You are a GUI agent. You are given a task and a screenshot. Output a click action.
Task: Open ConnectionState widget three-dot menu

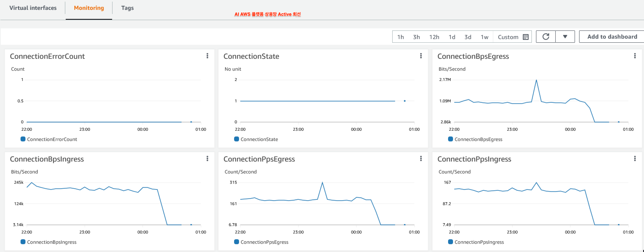pyautogui.click(x=421, y=56)
